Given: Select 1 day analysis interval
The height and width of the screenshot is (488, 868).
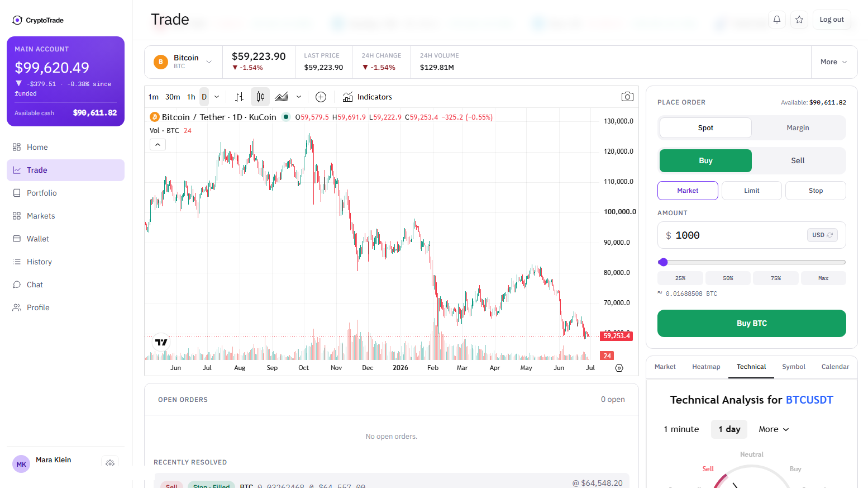Looking at the screenshot, I should pos(729,429).
